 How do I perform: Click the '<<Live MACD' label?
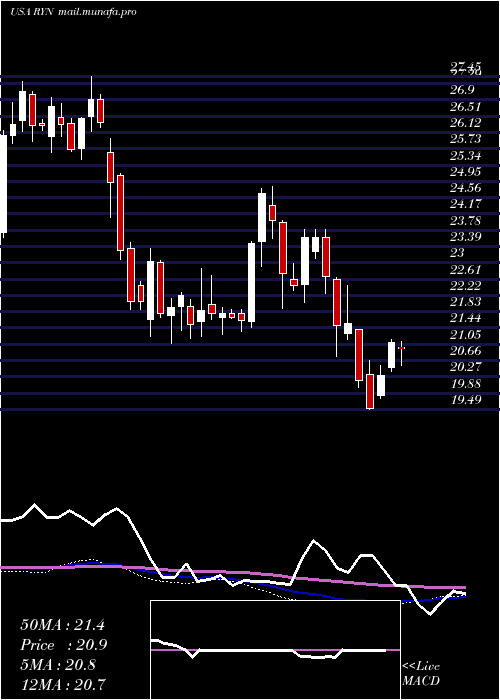coord(421,674)
